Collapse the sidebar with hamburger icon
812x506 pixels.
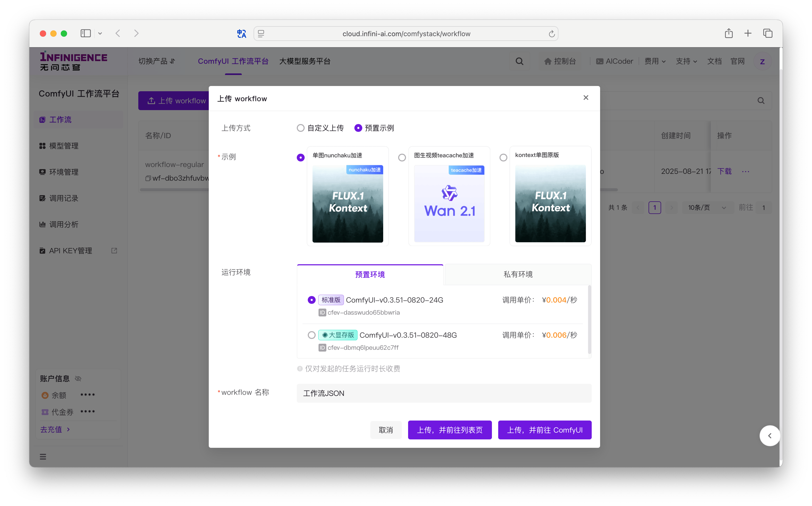(43, 456)
